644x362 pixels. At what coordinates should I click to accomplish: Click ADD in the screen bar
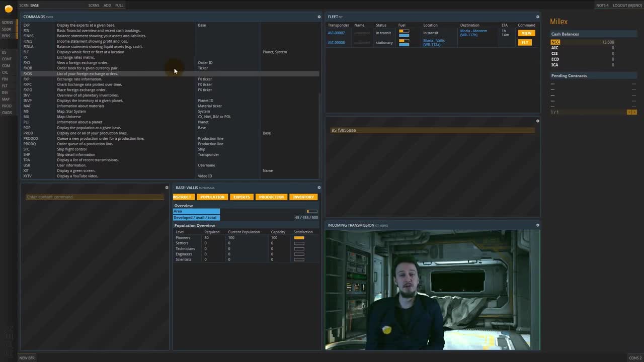tap(107, 5)
